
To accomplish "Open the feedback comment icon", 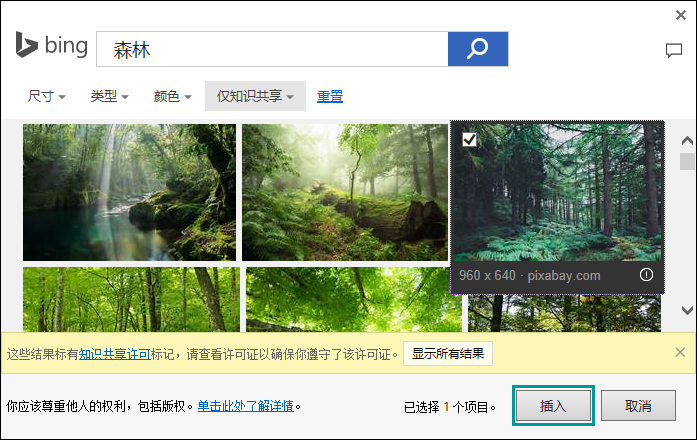I will coord(673,51).
